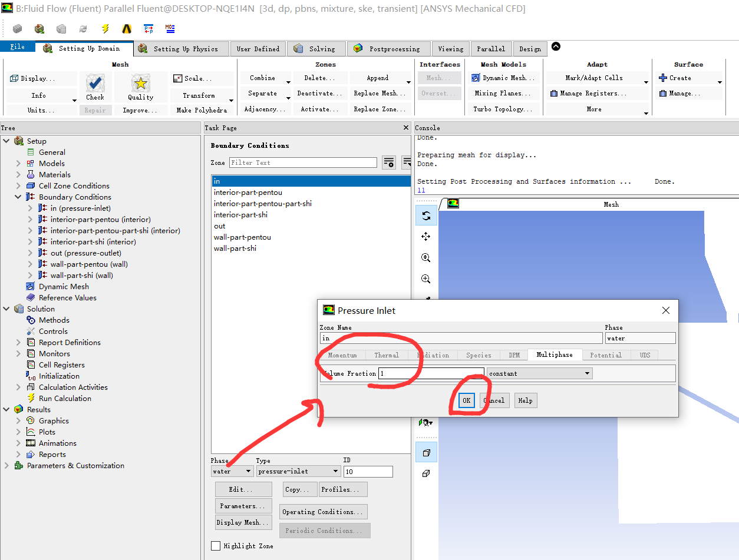Image resolution: width=739 pixels, height=560 pixels.
Task: Expand the Models tree node
Action: (18, 163)
